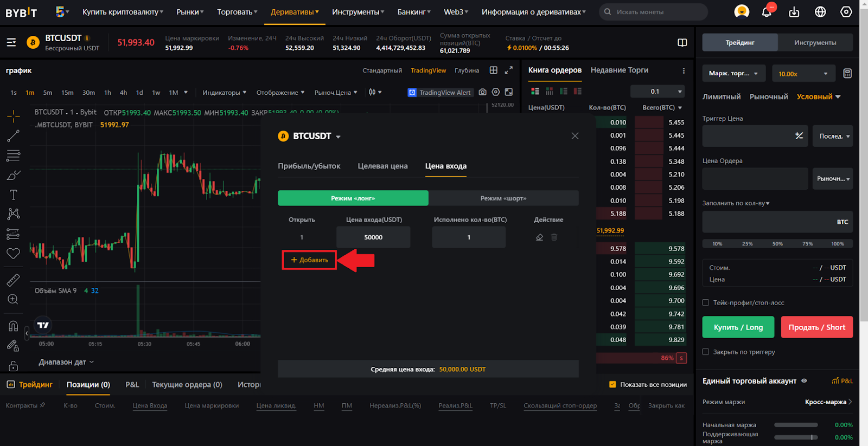
Task: Click the globe language icon
Action: 820,12
